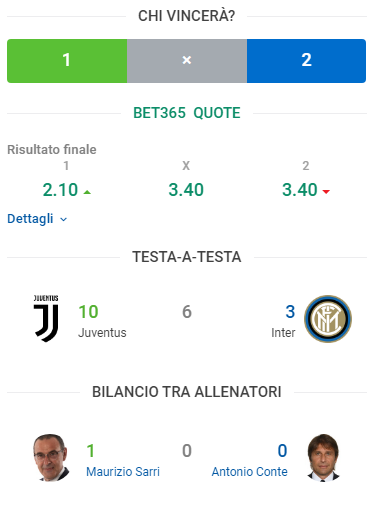The image size is (377, 505).
Task: Vote for home win with green 1 button
Action: pyautogui.click(x=67, y=61)
